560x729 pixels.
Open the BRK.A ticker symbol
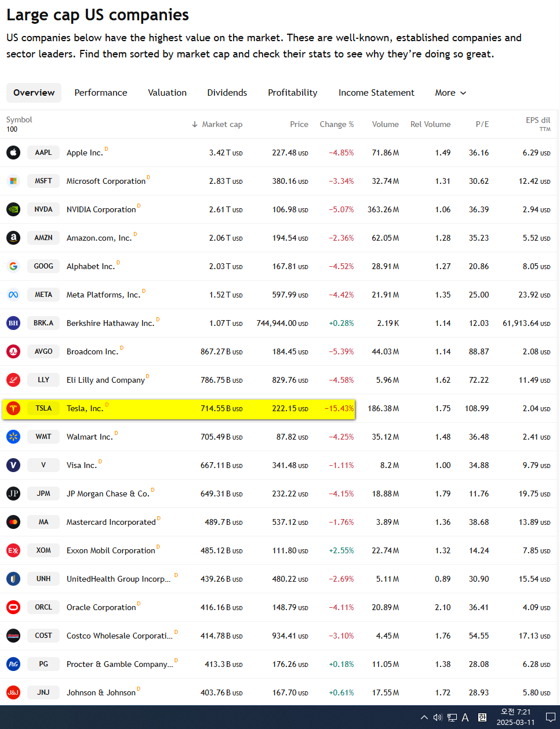tap(43, 323)
